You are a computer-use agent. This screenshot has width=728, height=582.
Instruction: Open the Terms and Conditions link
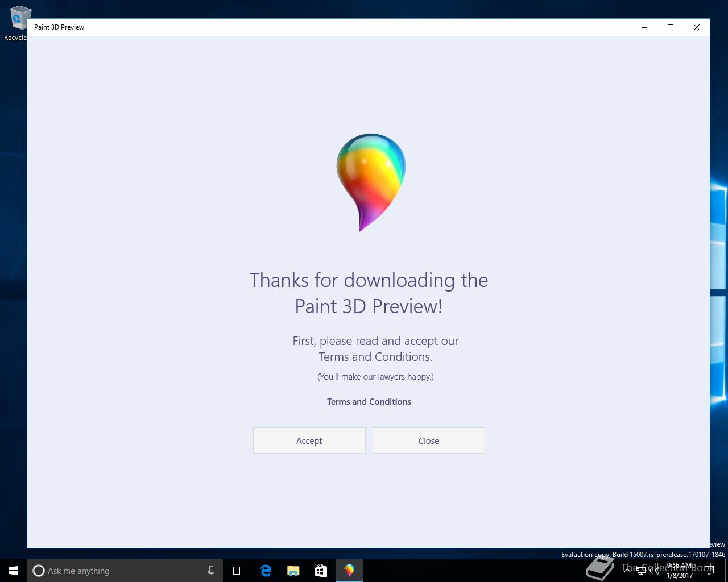click(369, 402)
